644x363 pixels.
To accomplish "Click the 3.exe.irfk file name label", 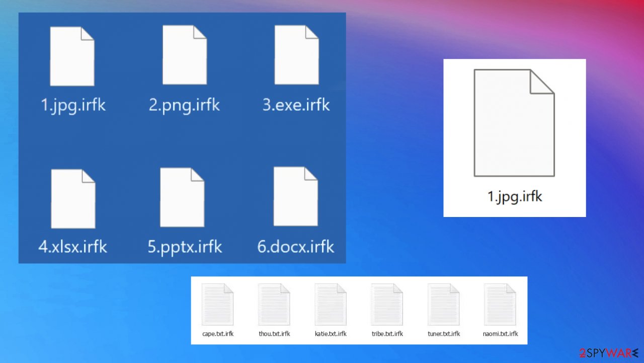I will click(x=296, y=105).
